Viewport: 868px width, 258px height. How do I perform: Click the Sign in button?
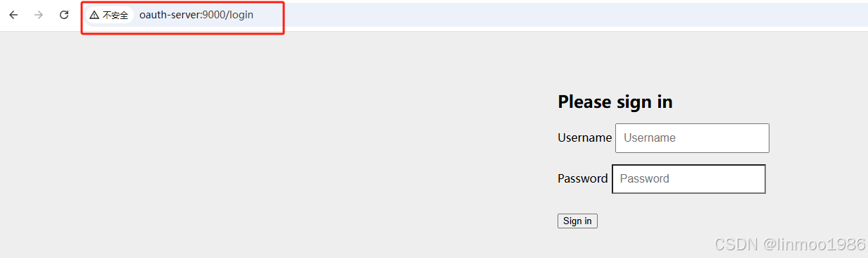(577, 221)
